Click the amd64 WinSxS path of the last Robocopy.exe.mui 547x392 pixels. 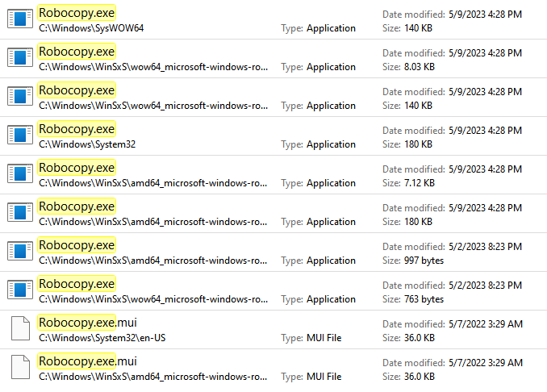tap(152, 377)
